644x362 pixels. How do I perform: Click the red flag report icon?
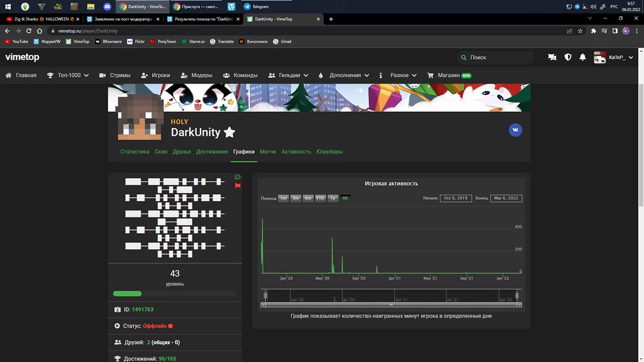238,185
